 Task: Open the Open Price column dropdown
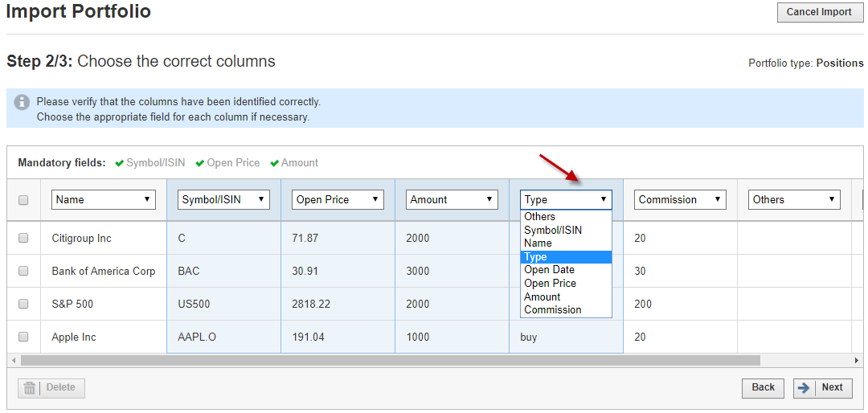coord(338,200)
